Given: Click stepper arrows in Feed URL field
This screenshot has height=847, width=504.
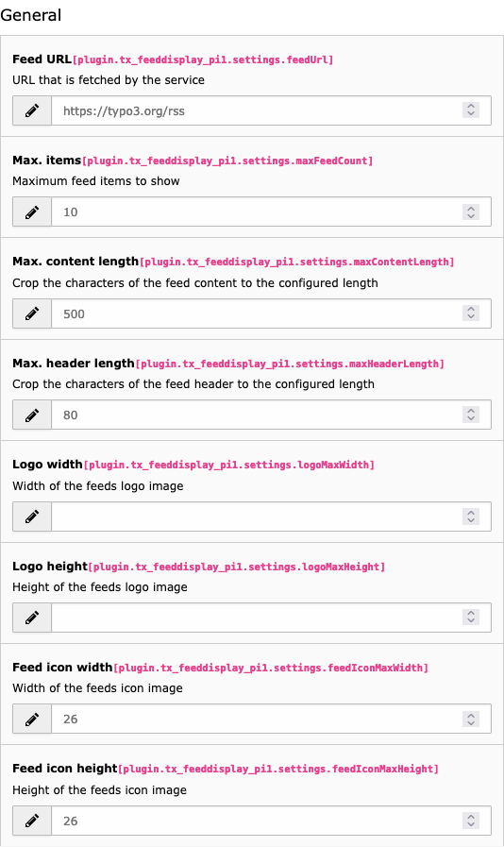Looking at the screenshot, I should click(471, 110).
